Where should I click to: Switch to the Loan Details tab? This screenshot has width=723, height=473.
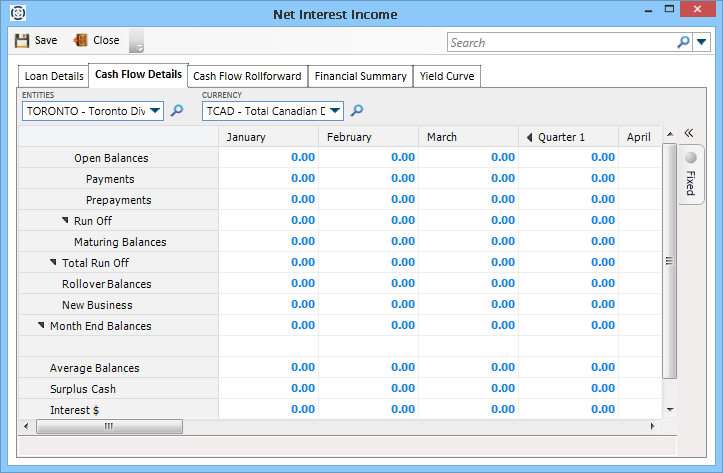[x=54, y=76]
